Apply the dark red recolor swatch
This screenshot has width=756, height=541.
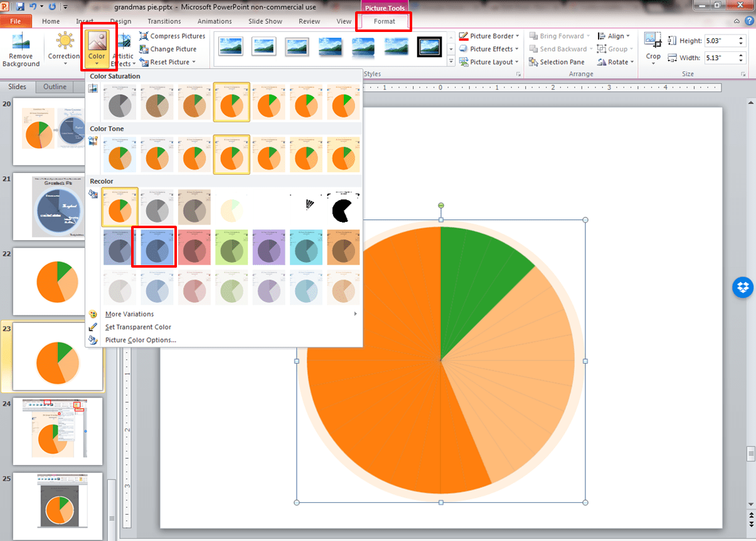(x=194, y=246)
